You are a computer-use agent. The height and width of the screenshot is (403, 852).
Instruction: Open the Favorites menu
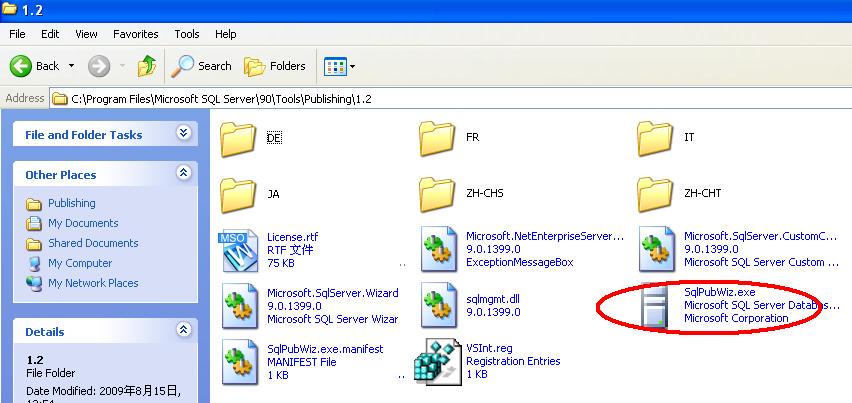click(x=135, y=34)
